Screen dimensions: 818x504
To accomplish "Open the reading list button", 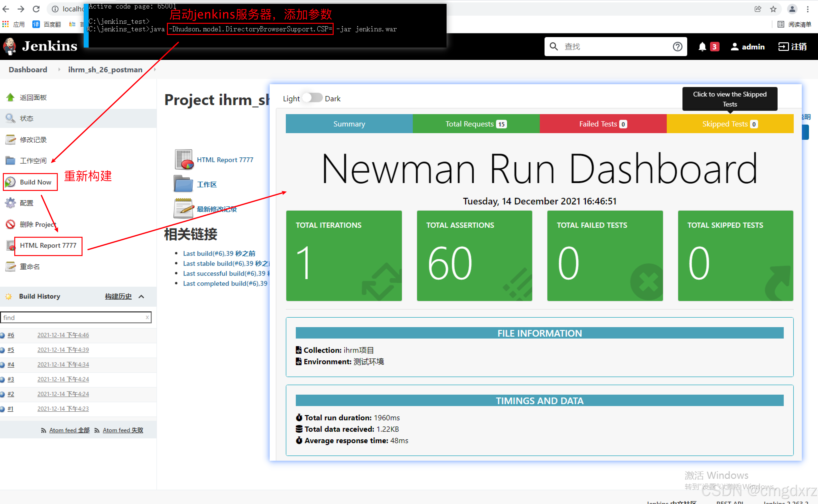I will point(794,24).
